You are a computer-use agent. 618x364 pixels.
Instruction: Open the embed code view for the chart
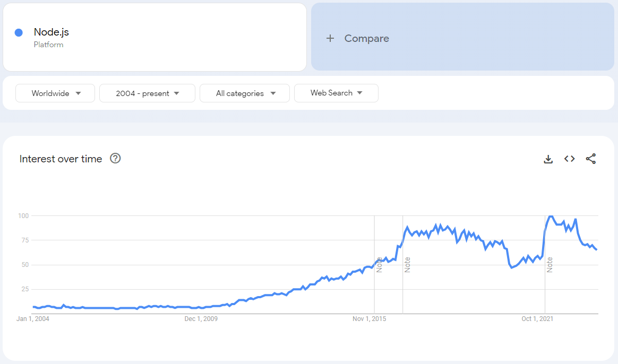point(569,158)
